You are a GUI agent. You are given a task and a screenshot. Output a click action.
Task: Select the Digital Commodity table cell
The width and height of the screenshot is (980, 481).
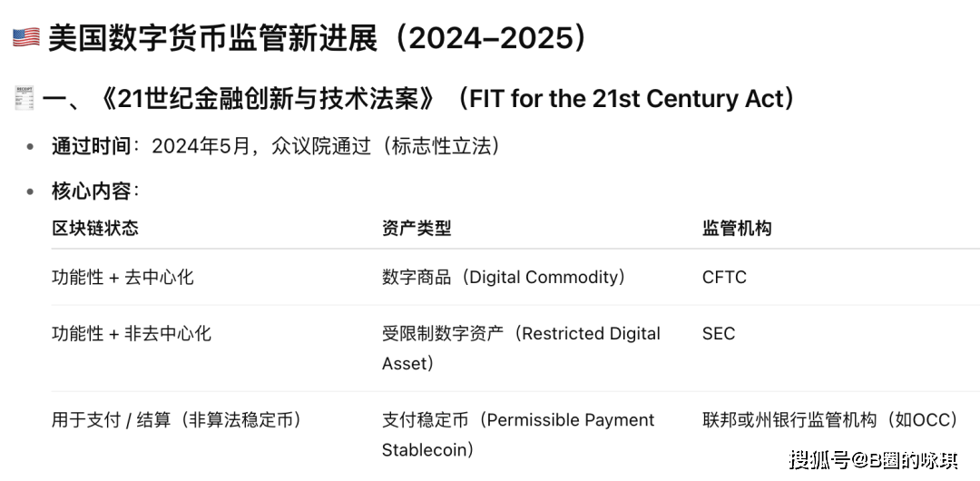504,277
